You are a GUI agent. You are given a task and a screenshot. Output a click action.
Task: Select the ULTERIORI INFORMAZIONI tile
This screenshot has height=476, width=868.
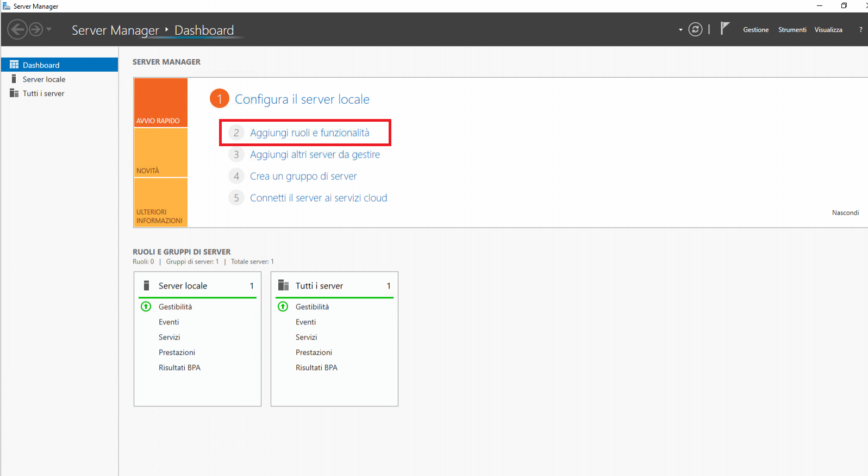click(x=161, y=202)
